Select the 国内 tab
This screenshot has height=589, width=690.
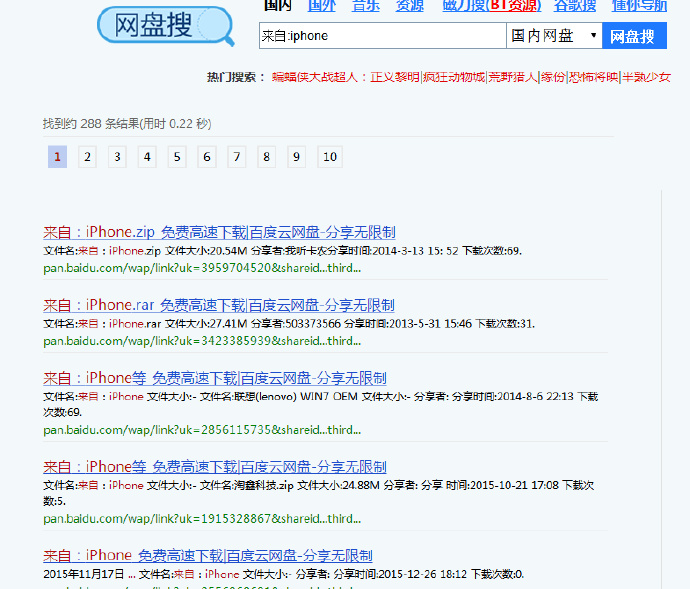[x=278, y=6]
